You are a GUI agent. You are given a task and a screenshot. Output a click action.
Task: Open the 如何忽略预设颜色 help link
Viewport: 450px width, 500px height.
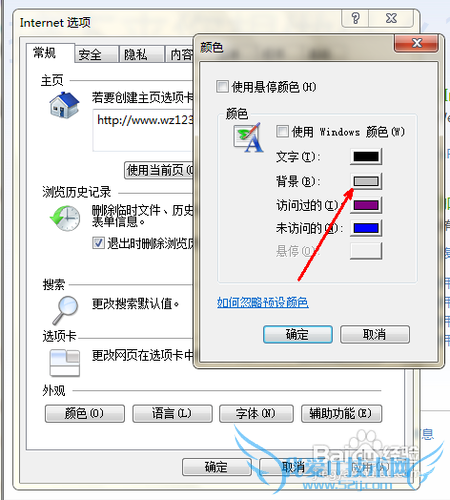pyautogui.click(x=263, y=302)
